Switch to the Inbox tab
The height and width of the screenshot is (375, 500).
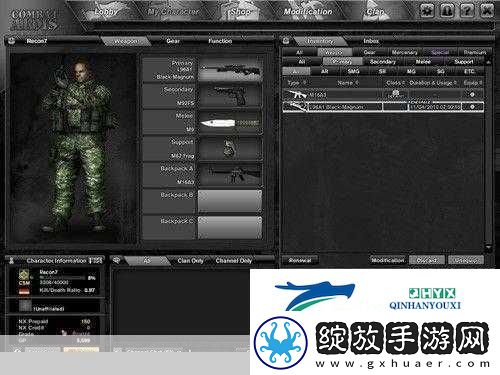[x=371, y=41]
